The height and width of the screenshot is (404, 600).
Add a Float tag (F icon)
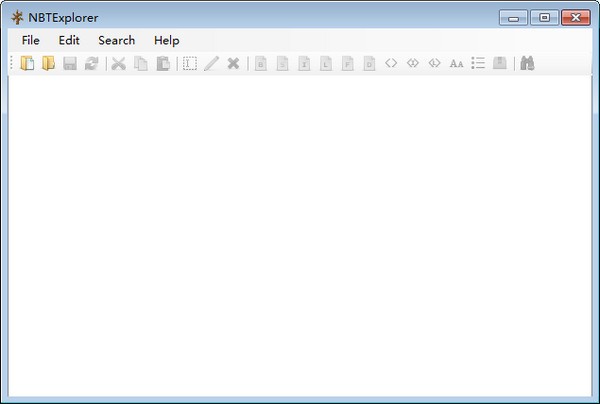point(347,63)
